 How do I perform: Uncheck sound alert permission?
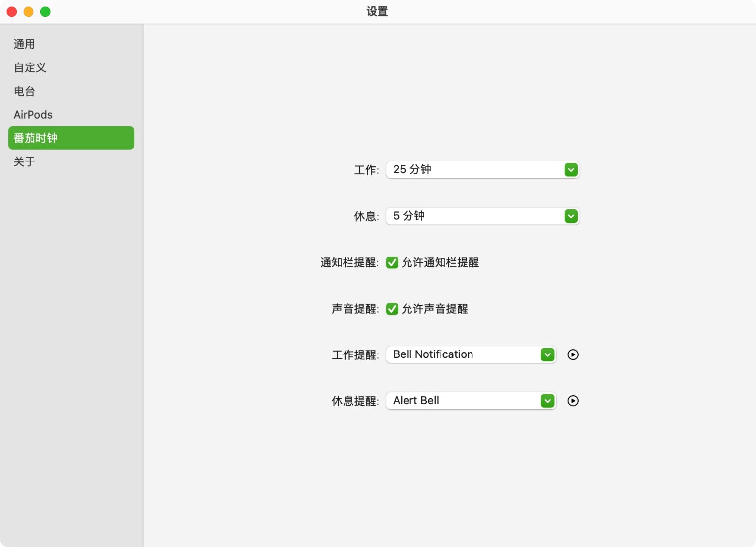[x=392, y=309]
